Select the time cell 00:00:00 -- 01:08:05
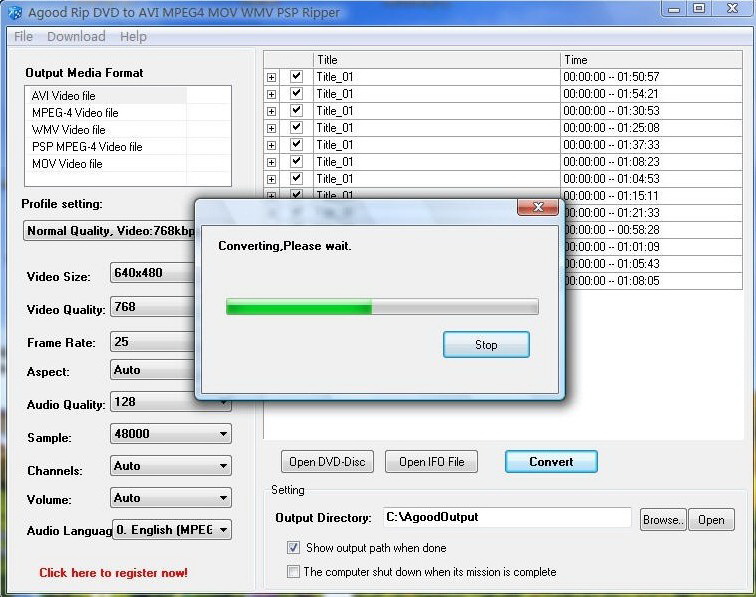 coord(653,281)
